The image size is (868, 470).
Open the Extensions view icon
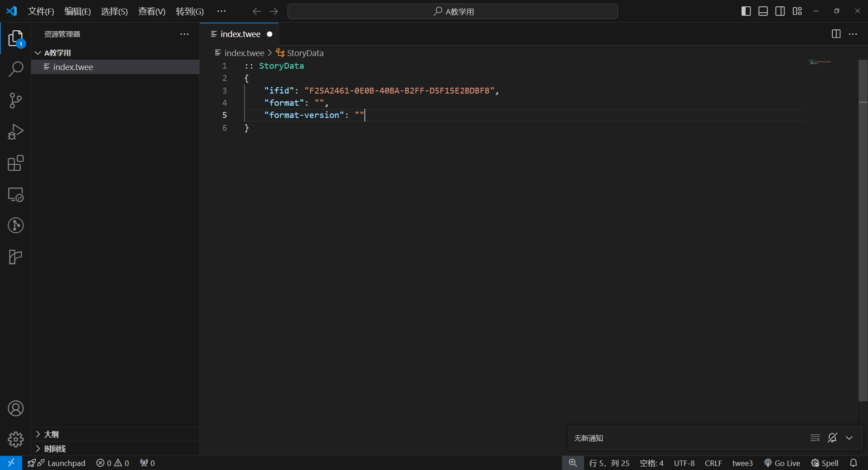[x=15, y=163]
